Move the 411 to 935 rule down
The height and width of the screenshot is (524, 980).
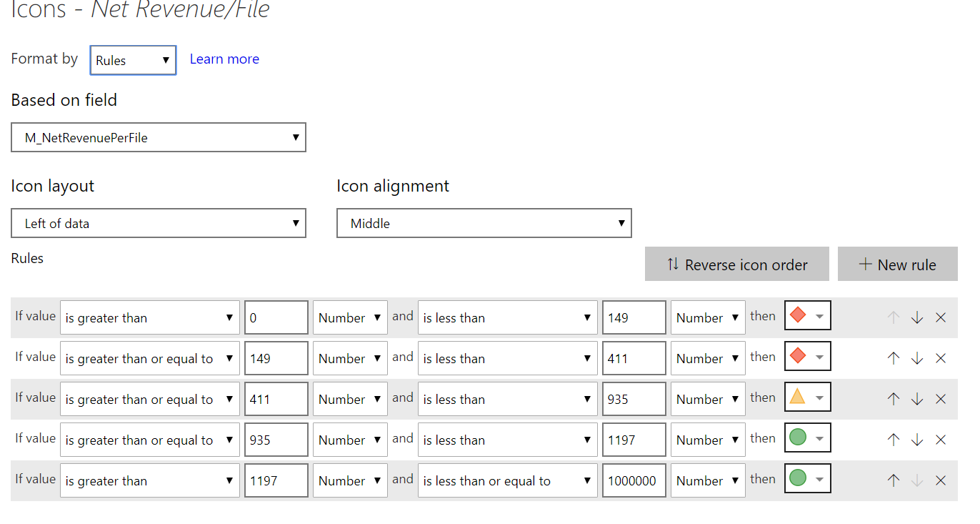pos(917,399)
